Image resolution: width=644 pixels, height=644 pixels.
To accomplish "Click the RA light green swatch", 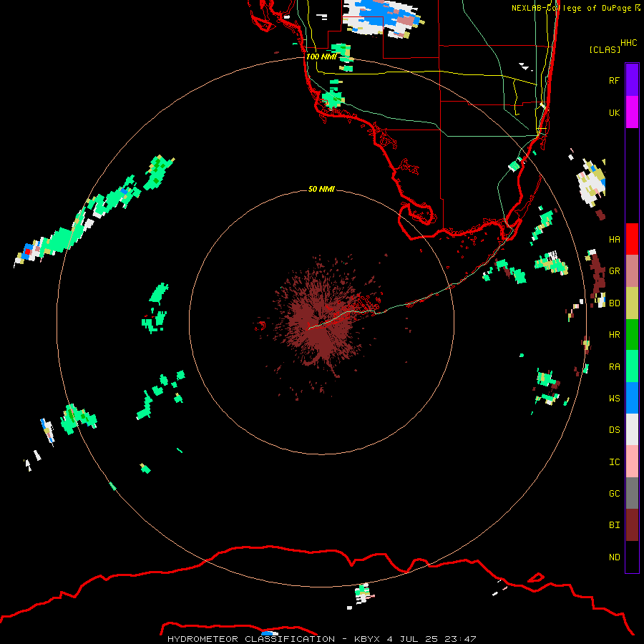I will (632, 366).
